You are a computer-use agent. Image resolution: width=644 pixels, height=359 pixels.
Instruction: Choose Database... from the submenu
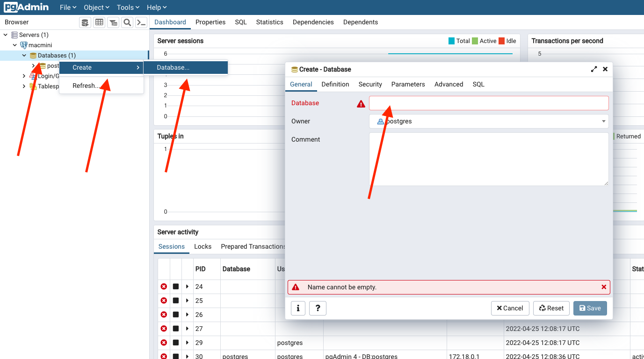pyautogui.click(x=186, y=67)
